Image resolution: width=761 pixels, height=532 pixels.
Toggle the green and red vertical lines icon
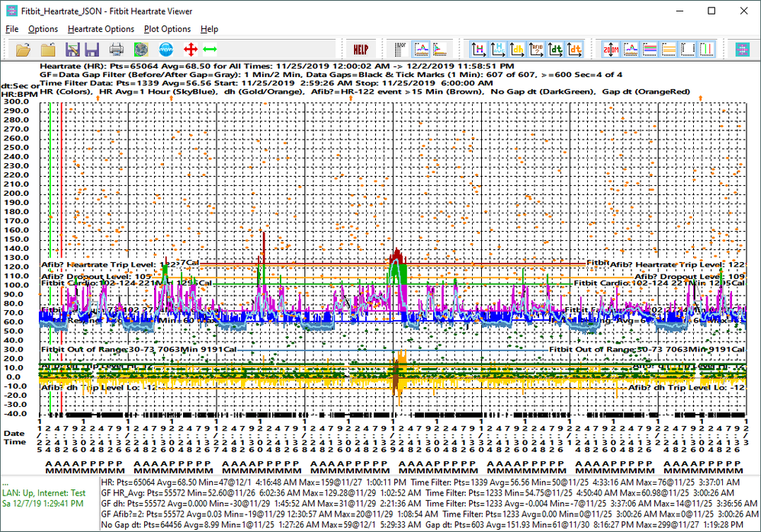coord(707,50)
